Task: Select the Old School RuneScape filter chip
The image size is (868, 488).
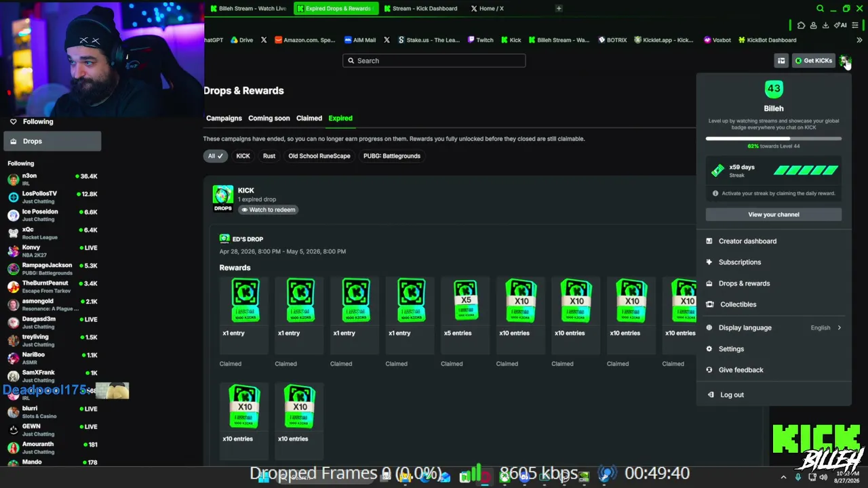Action: 319,156
